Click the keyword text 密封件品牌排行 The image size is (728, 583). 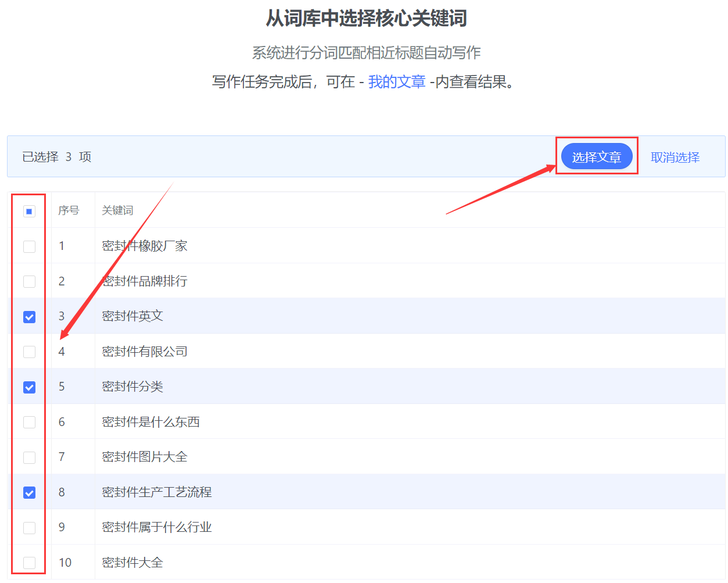(145, 281)
